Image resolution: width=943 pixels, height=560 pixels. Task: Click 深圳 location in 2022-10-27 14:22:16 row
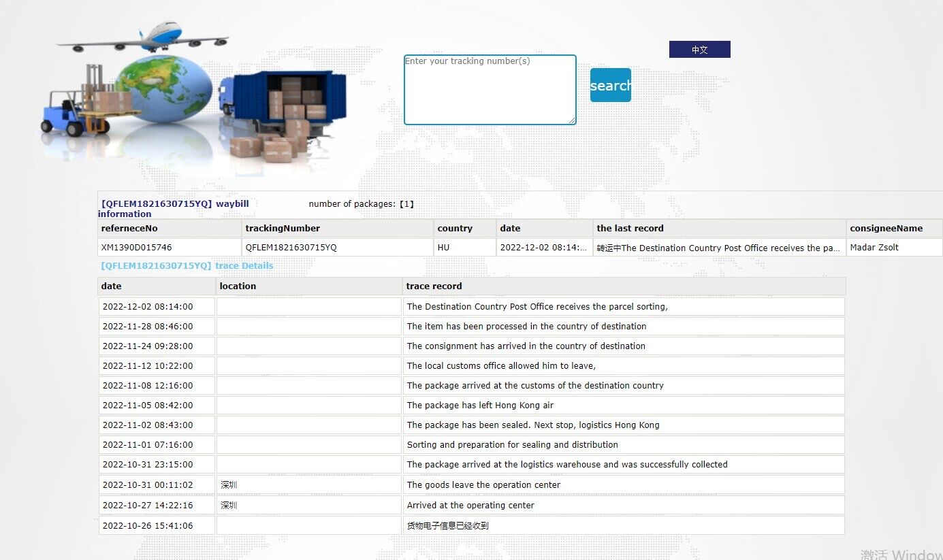pyautogui.click(x=309, y=506)
